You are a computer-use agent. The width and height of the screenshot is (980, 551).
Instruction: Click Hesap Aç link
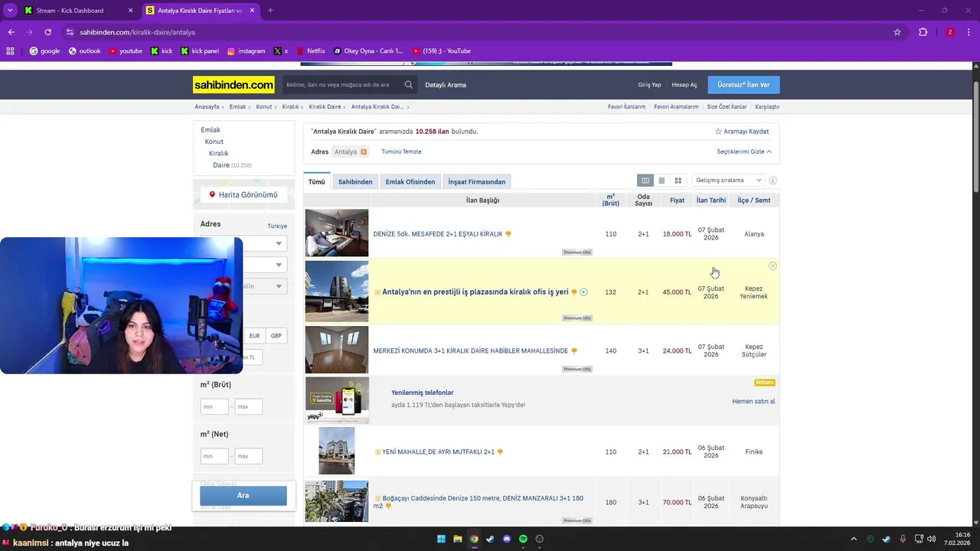click(684, 85)
